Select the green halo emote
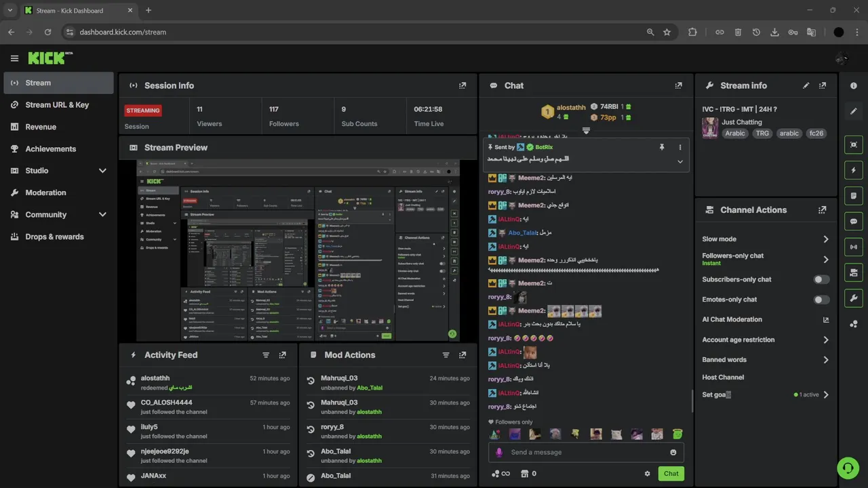 [x=677, y=434]
